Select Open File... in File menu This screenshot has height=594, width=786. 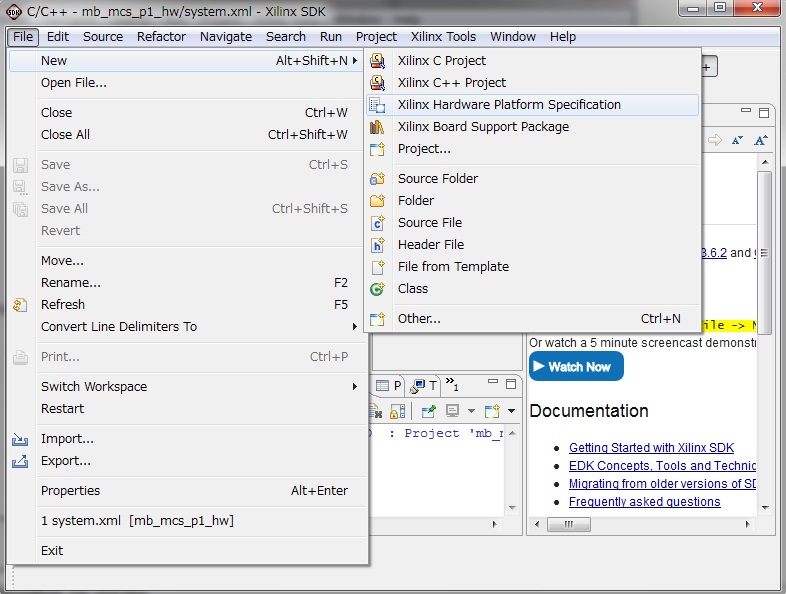(188, 83)
